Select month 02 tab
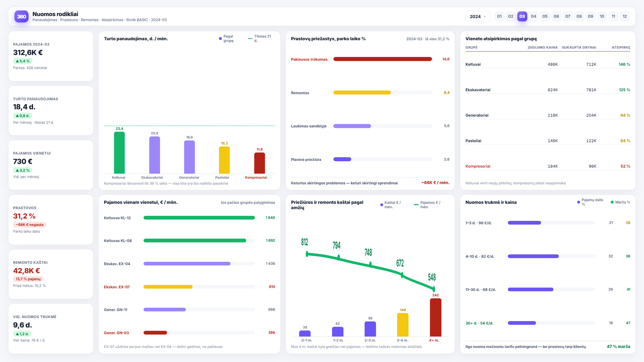This screenshot has width=644, height=362. 511,16
